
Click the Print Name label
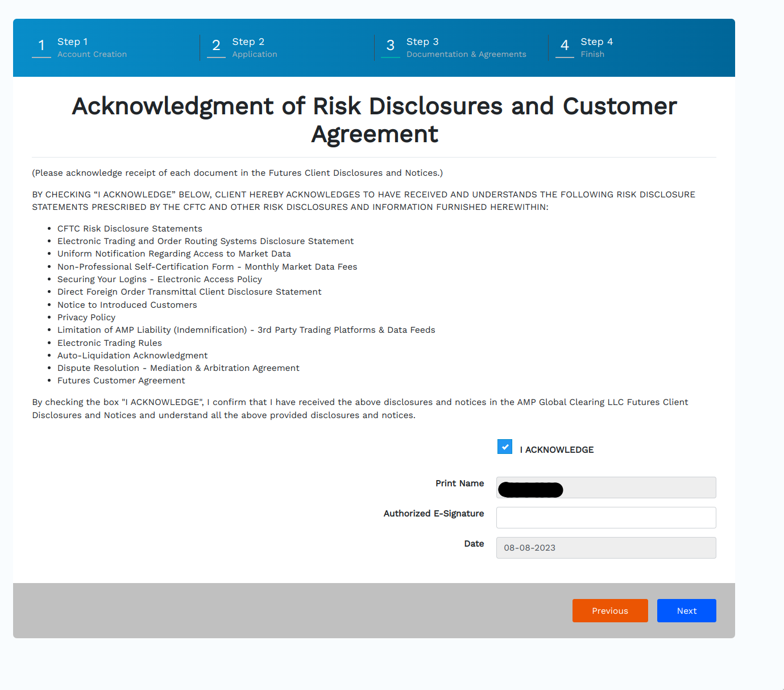[x=459, y=484]
